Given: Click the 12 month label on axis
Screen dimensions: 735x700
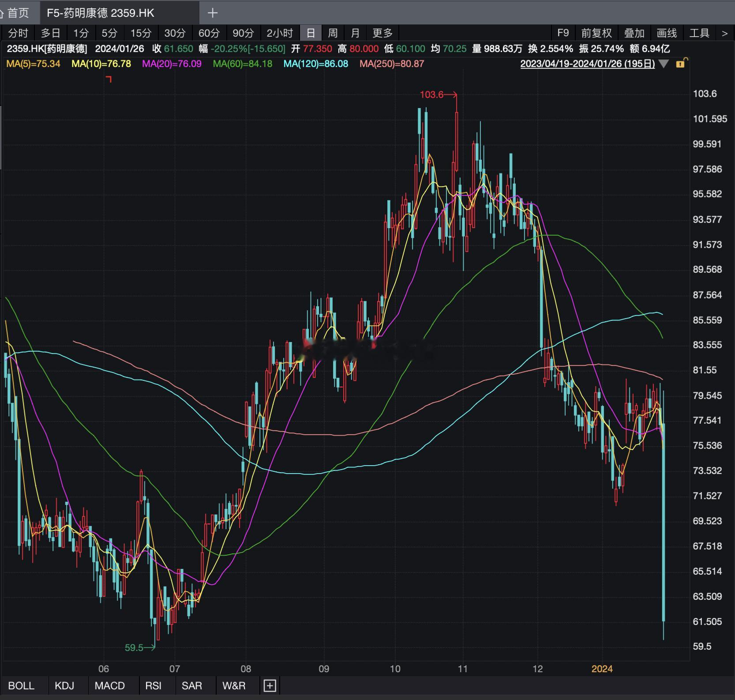Looking at the screenshot, I should pyautogui.click(x=537, y=669).
